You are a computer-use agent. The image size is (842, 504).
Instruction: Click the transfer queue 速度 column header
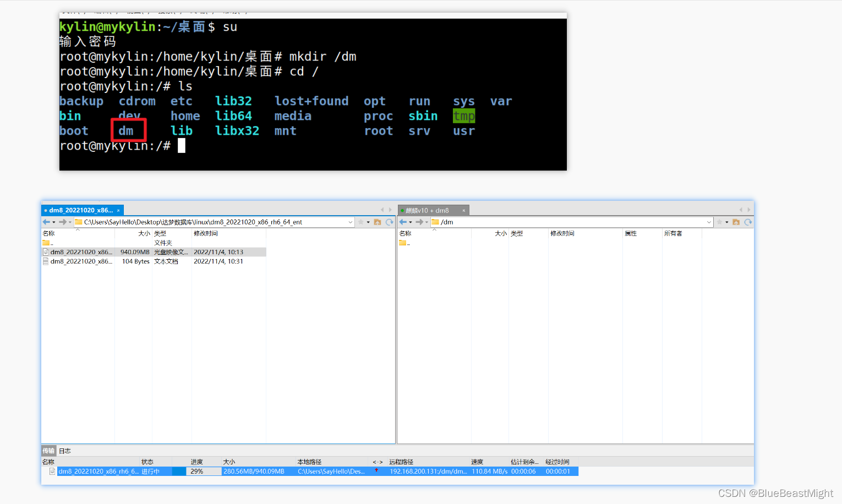click(x=477, y=462)
